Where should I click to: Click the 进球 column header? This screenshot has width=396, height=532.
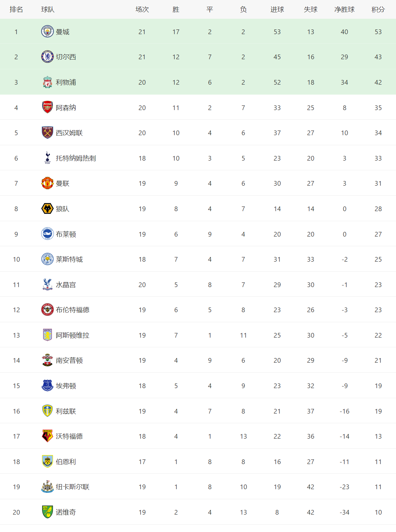click(277, 9)
